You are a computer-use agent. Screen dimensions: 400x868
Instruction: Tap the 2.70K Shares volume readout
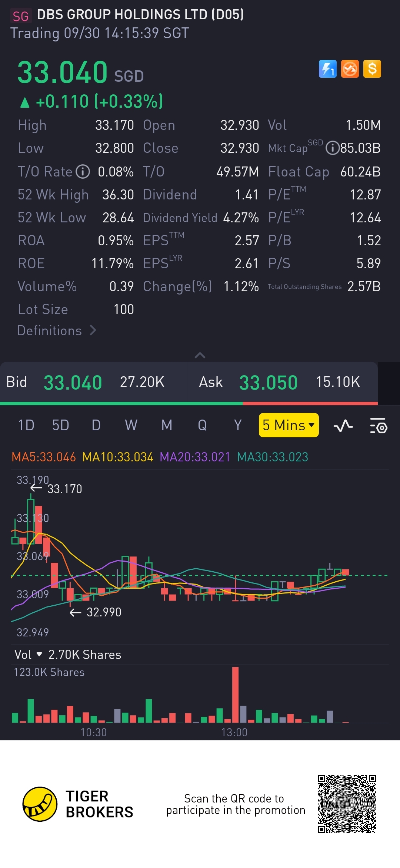point(85,655)
